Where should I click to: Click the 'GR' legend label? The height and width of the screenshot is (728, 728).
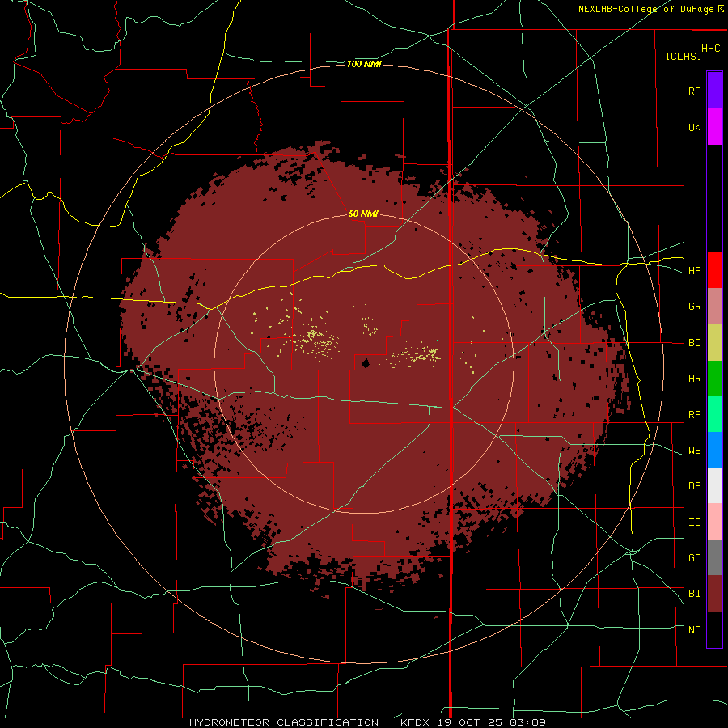[695, 307]
